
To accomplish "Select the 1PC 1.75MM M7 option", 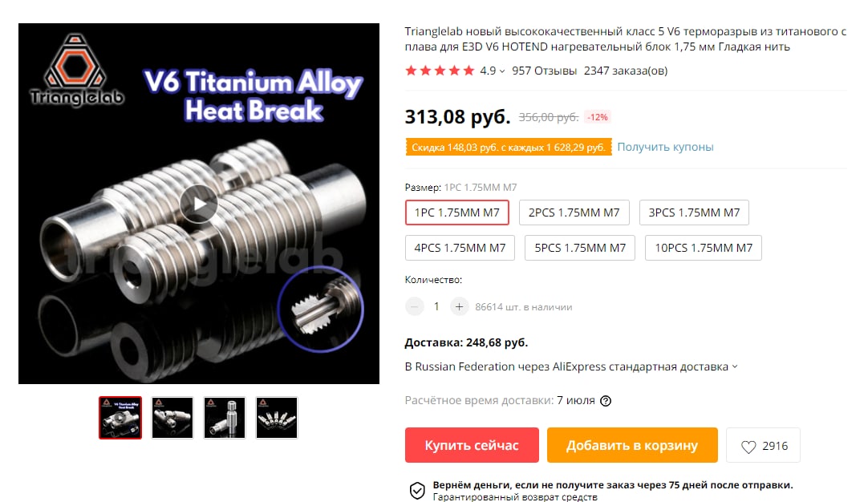I will (456, 213).
